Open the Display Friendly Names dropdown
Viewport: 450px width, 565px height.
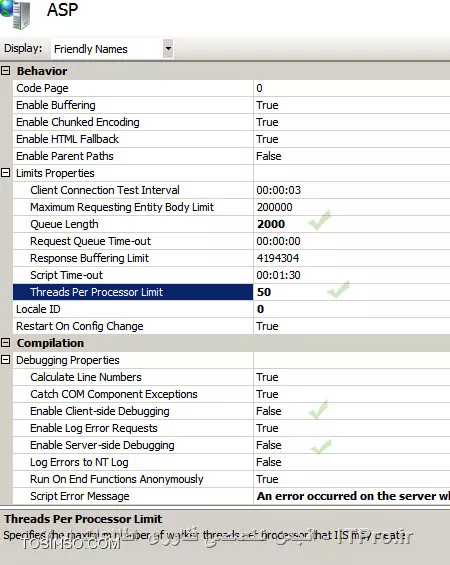(x=168, y=48)
